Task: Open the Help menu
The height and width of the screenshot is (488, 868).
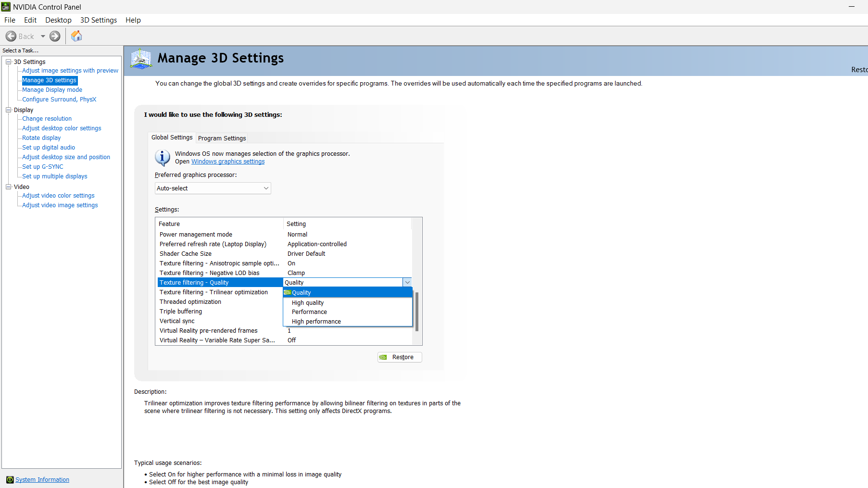Action: pos(133,20)
